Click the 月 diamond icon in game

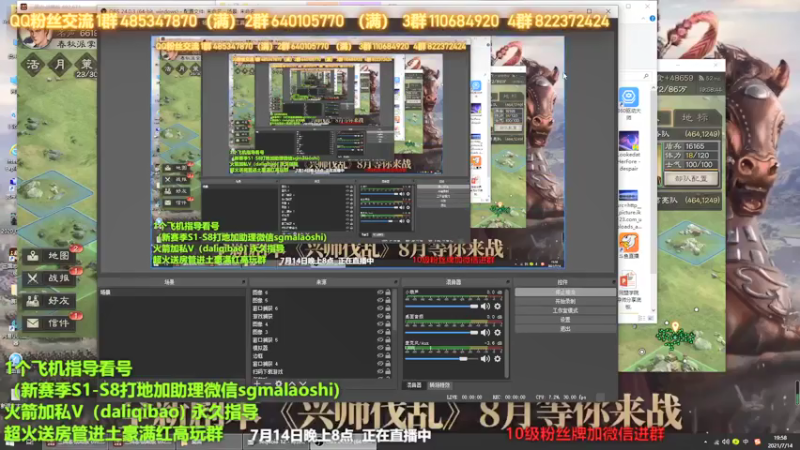pos(60,64)
